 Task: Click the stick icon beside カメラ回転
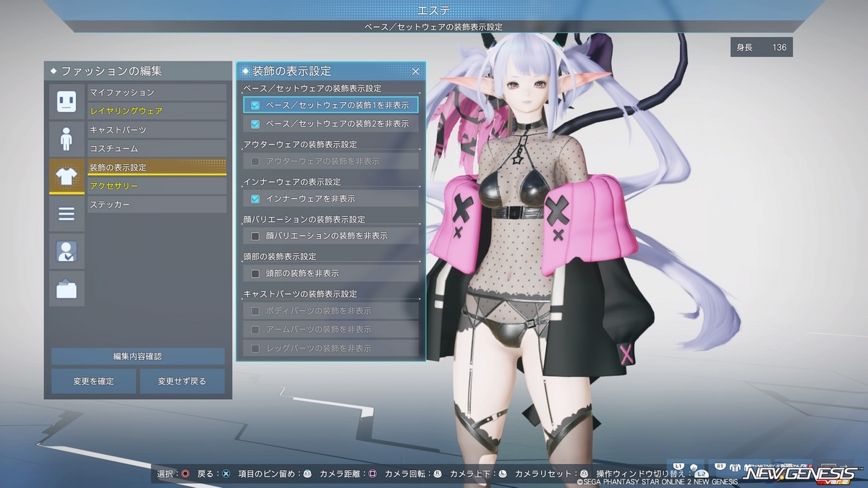coord(438,474)
